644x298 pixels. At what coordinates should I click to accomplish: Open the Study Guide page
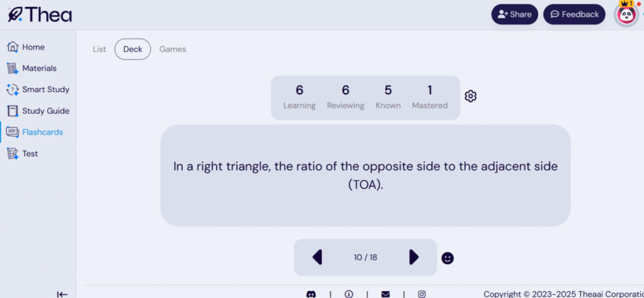(38, 111)
